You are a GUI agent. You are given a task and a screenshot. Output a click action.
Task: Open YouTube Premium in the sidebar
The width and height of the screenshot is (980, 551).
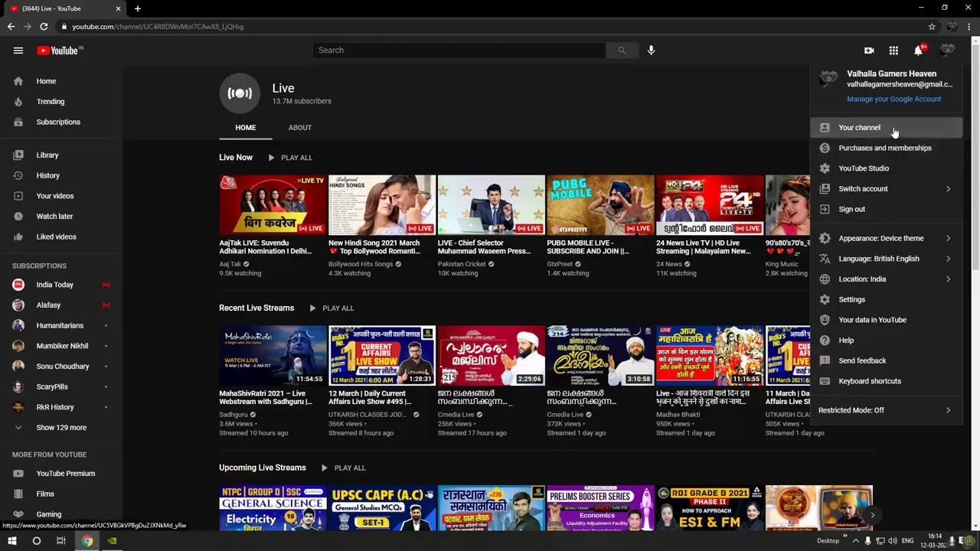(x=61, y=474)
